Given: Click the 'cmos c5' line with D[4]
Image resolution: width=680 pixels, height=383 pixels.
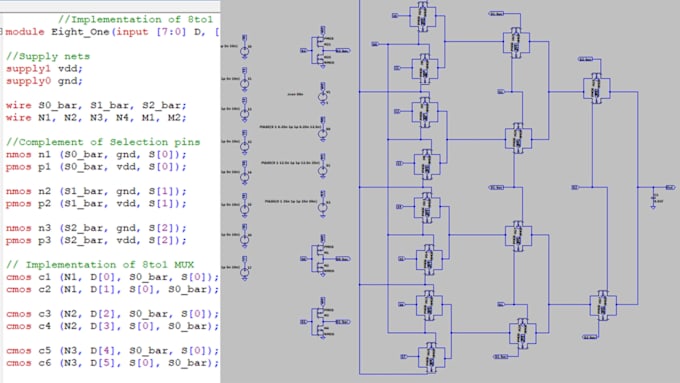Looking at the screenshot, I should click(x=112, y=350).
